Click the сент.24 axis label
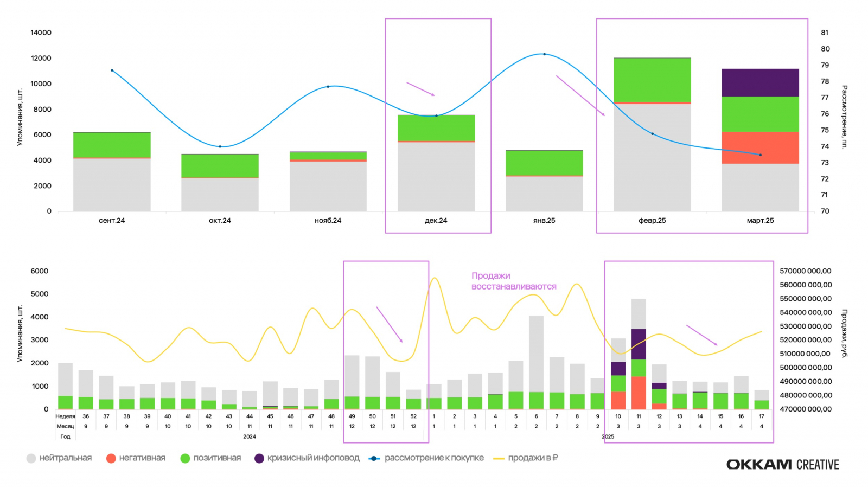Screen dimensions: 868x488 click(112, 221)
